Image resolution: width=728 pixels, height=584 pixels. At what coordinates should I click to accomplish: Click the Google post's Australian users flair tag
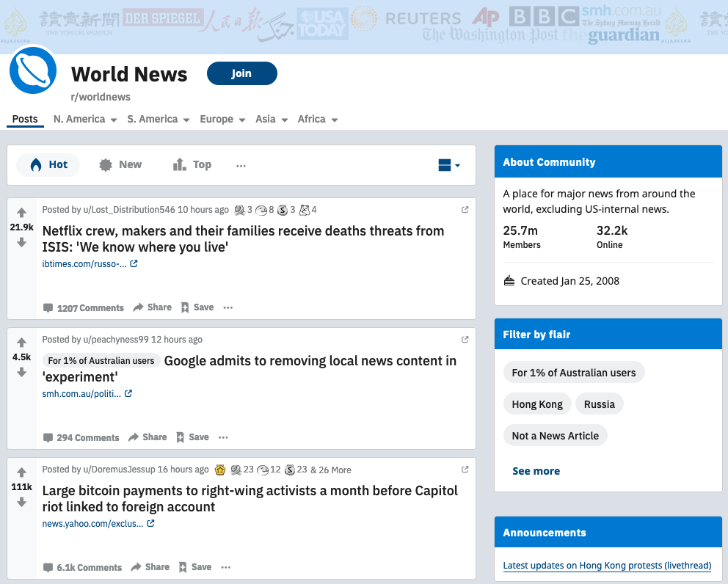[101, 361]
